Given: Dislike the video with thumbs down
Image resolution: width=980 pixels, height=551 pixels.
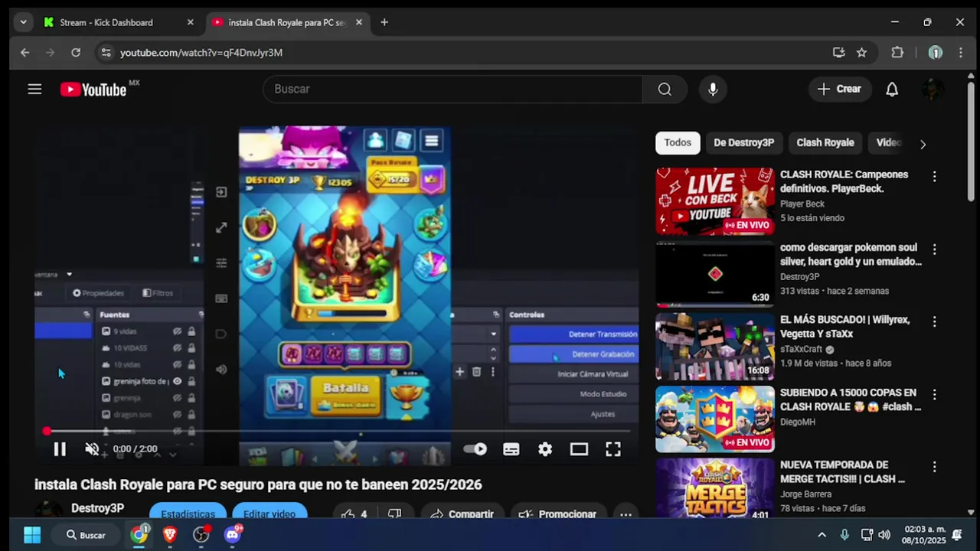Looking at the screenshot, I should click(394, 514).
